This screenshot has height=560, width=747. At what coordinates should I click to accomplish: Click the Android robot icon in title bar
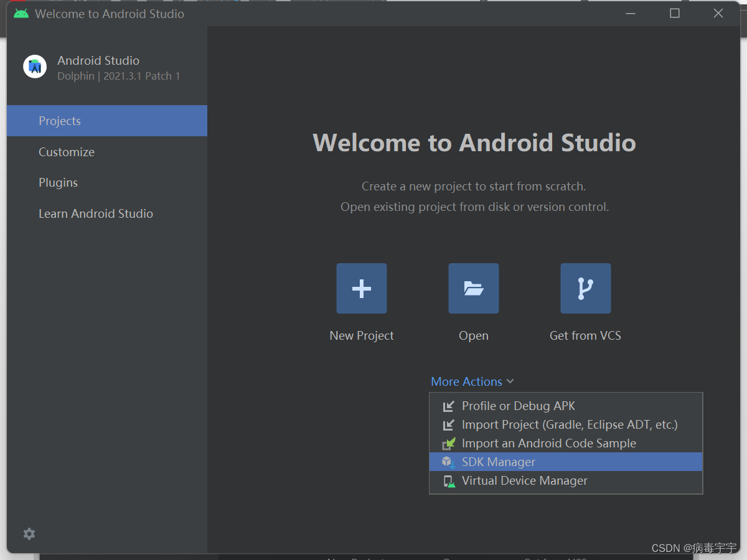(21, 13)
